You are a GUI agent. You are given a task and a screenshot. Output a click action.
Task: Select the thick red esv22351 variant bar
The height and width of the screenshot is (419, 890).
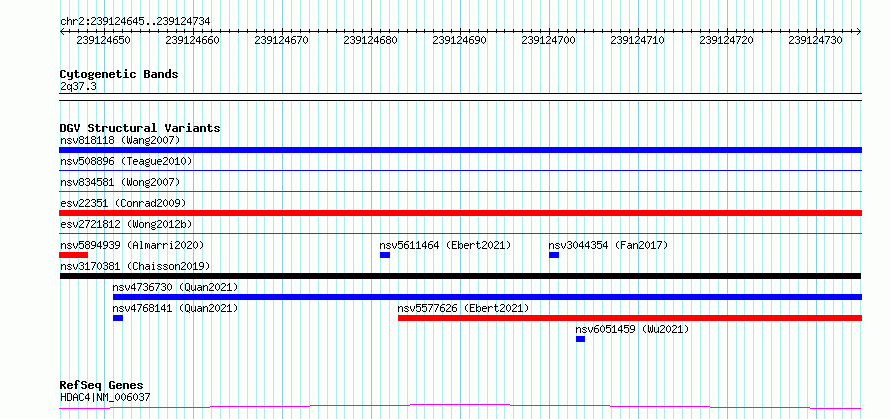pos(460,213)
